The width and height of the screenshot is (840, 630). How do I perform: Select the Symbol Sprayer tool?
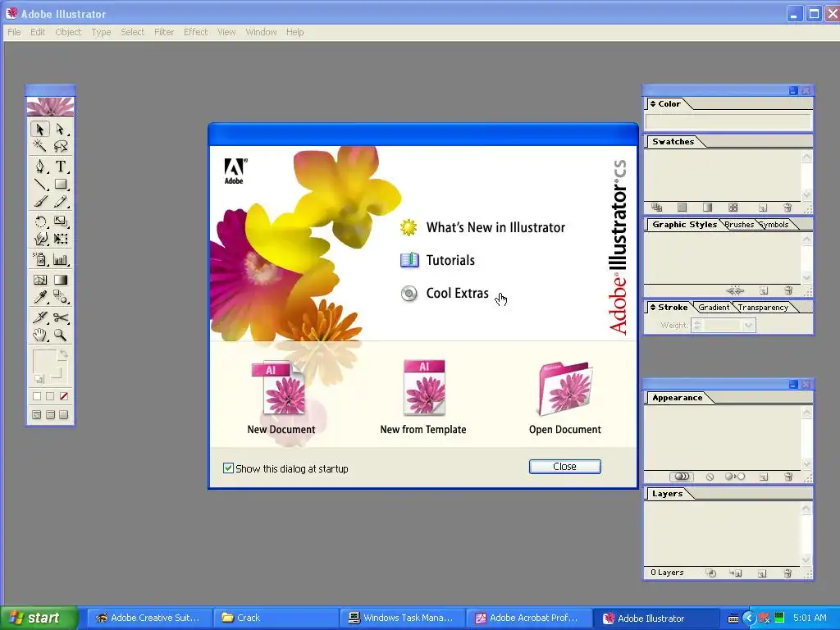pyautogui.click(x=39, y=260)
